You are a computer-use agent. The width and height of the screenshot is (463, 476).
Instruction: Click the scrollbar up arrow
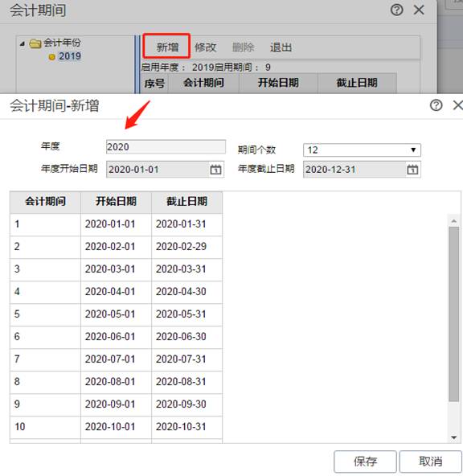click(454, 221)
